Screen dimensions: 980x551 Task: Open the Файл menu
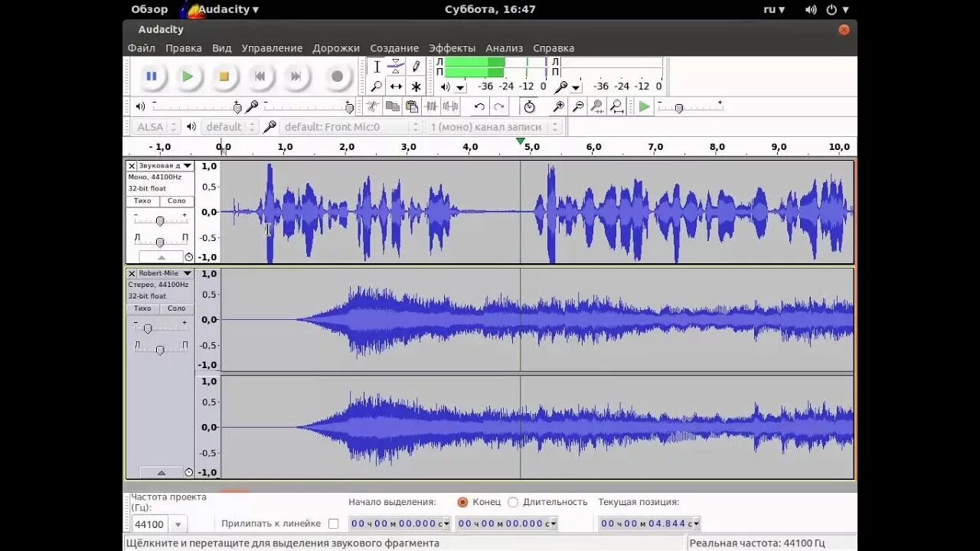142,47
